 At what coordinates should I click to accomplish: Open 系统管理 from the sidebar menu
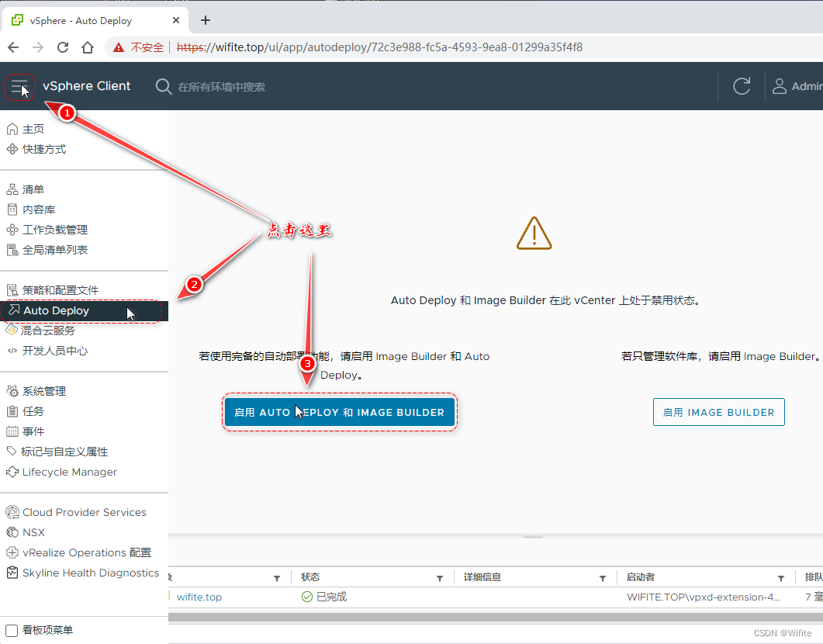coord(44,391)
